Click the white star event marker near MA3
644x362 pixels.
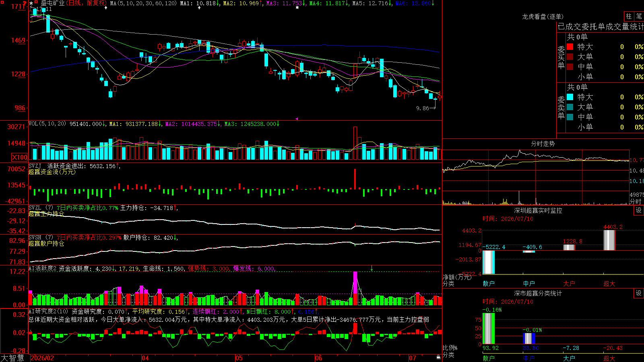coord(297,8)
